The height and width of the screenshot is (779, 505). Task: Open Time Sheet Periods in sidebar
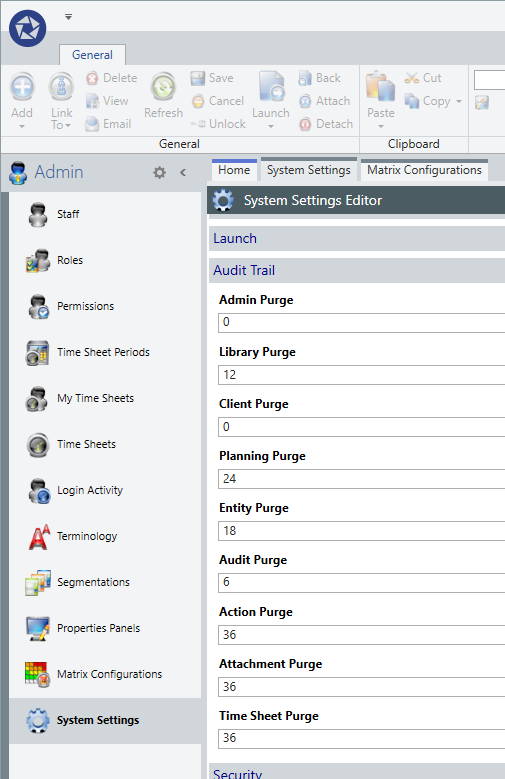[x=105, y=352]
